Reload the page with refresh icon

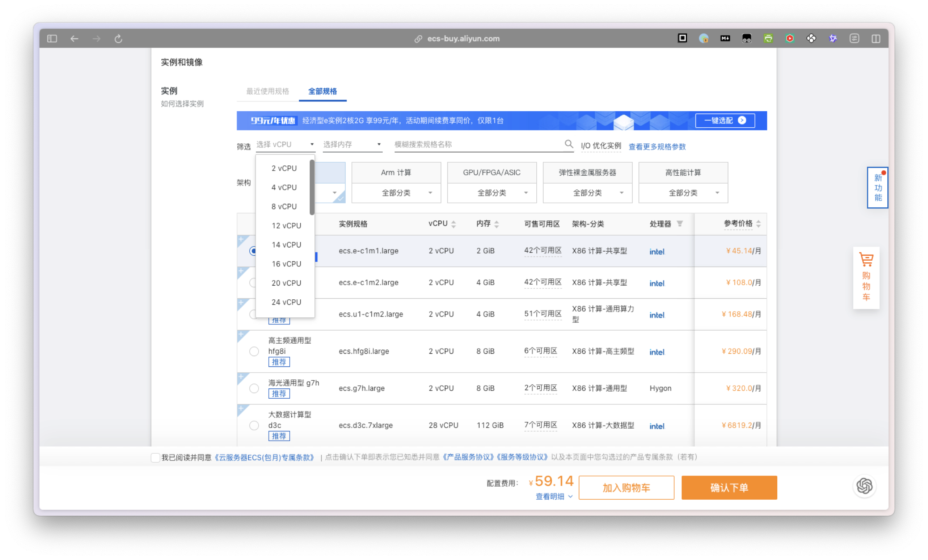pos(118,39)
